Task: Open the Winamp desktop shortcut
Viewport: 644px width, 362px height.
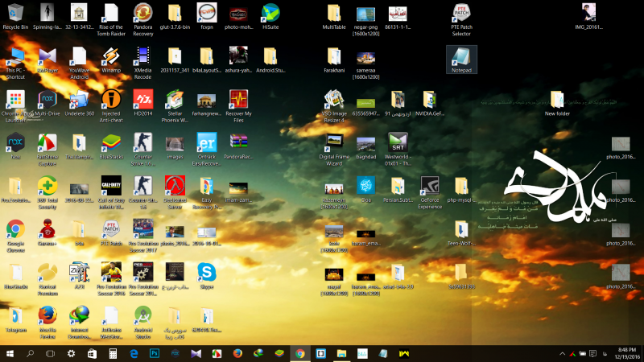Action: click(x=110, y=55)
